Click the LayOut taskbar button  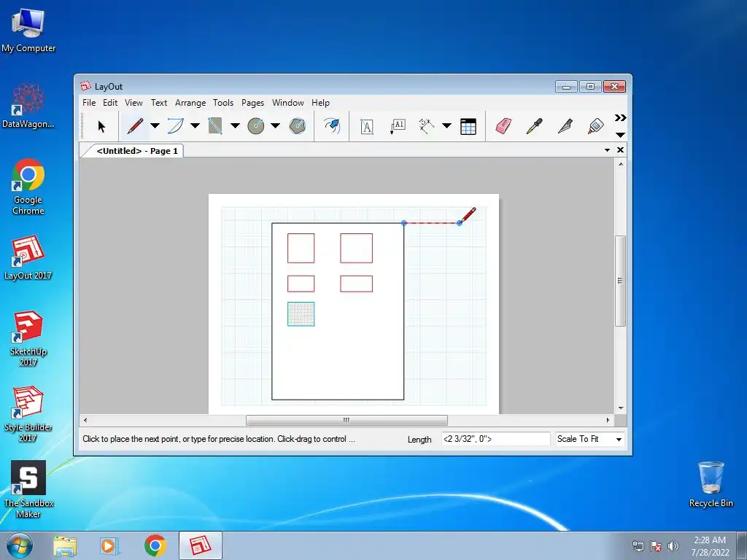point(201,545)
